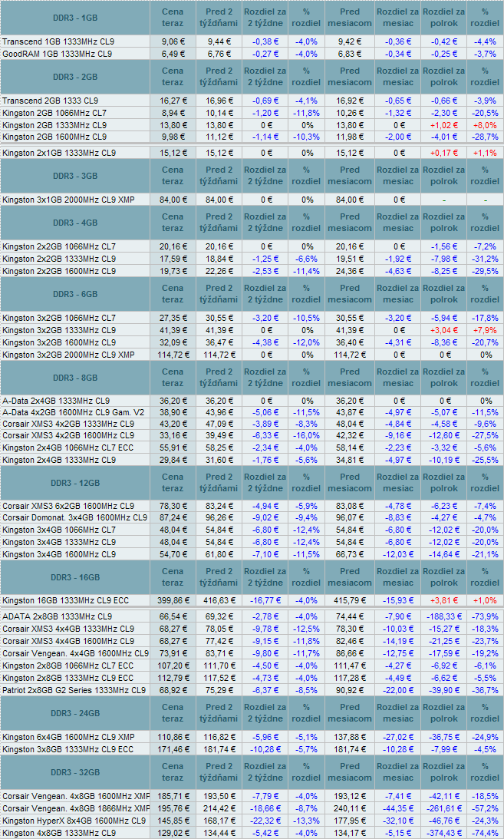Viewport: 504px width, 839px height.
Task: Click the Kingston 2GB 1066MHz CL7 row name
Action: click(54, 113)
